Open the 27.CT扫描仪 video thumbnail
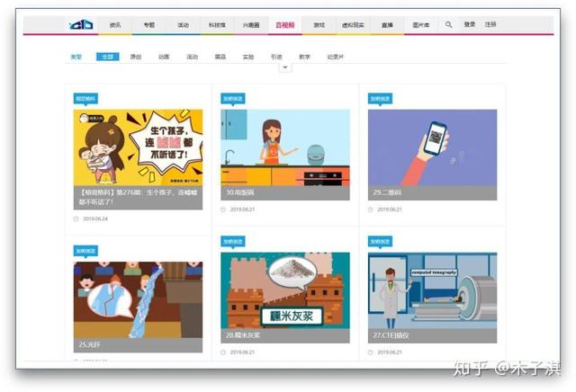Image resolution: width=576 pixels, height=392 pixels. pos(432,290)
